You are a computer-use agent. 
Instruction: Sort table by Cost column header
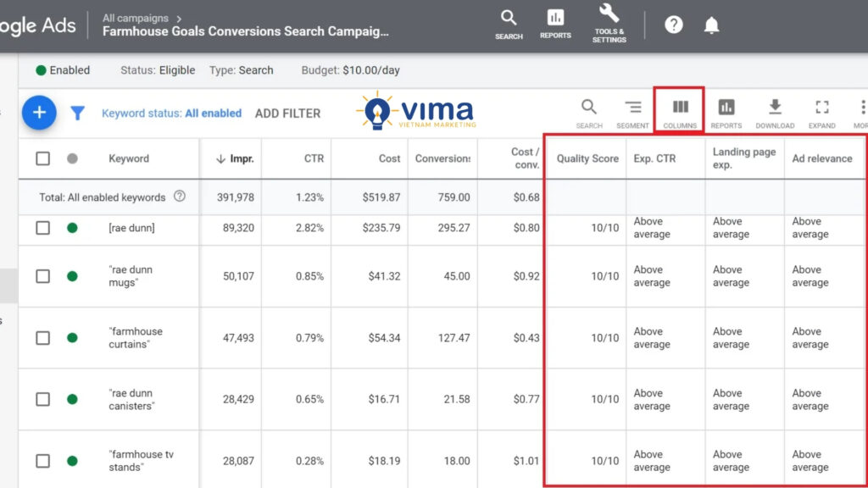click(x=389, y=158)
